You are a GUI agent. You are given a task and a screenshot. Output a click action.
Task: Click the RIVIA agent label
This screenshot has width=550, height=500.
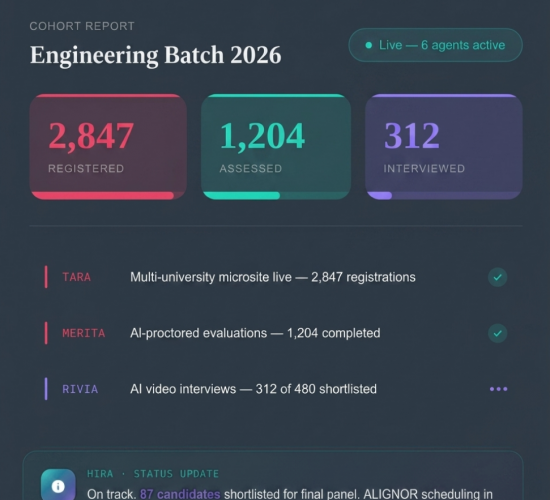[80, 389]
